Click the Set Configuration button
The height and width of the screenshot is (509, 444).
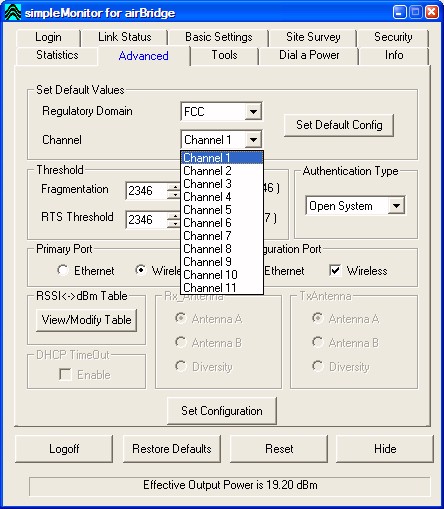tap(222, 411)
